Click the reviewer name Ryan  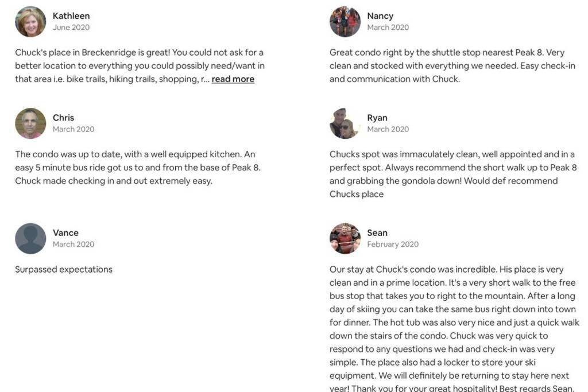click(377, 118)
